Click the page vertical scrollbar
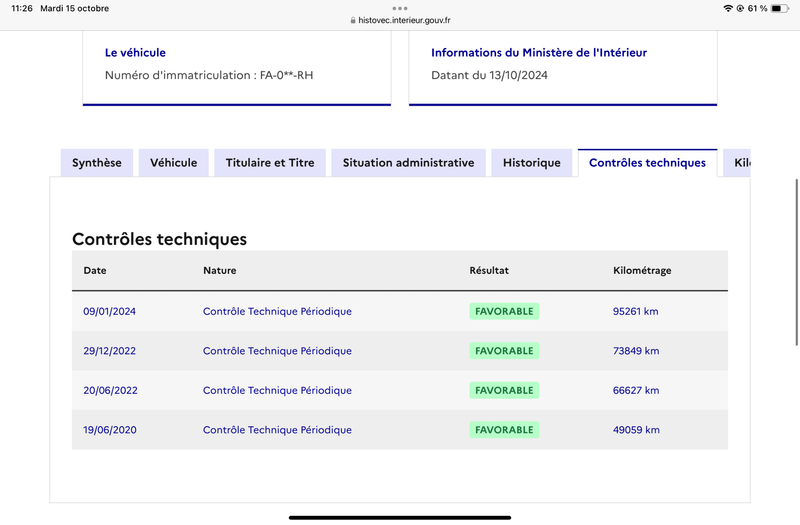Image resolution: width=800 pixels, height=525 pixels. click(x=796, y=262)
